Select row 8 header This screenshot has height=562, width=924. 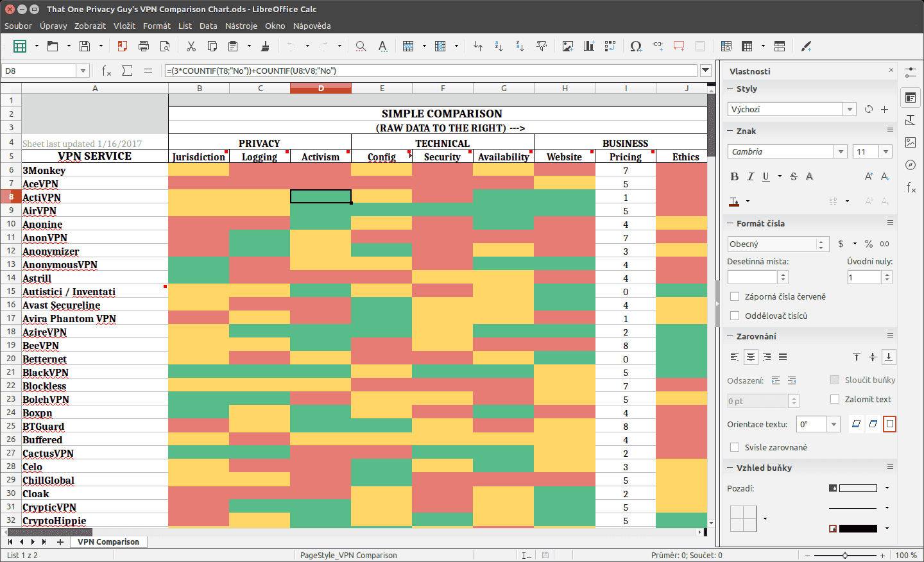(x=11, y=196)
